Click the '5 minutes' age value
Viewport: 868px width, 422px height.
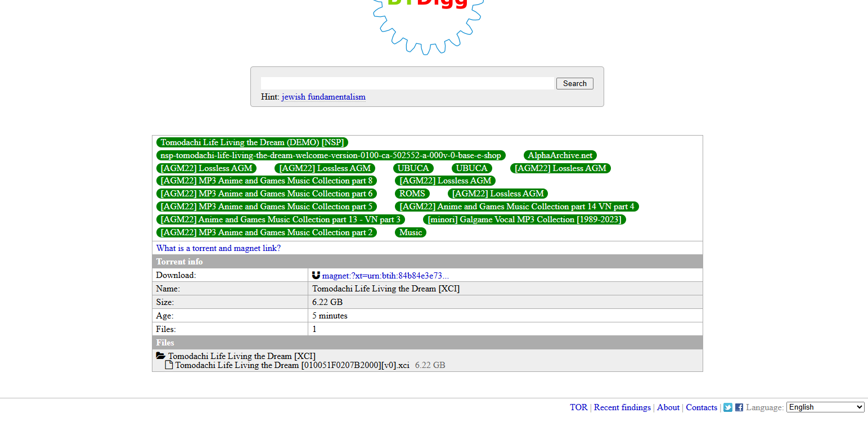[330, 316]
